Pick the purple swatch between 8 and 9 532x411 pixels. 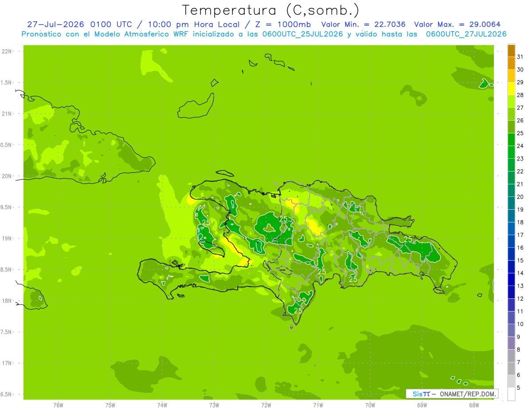click(x=511, y=343)
